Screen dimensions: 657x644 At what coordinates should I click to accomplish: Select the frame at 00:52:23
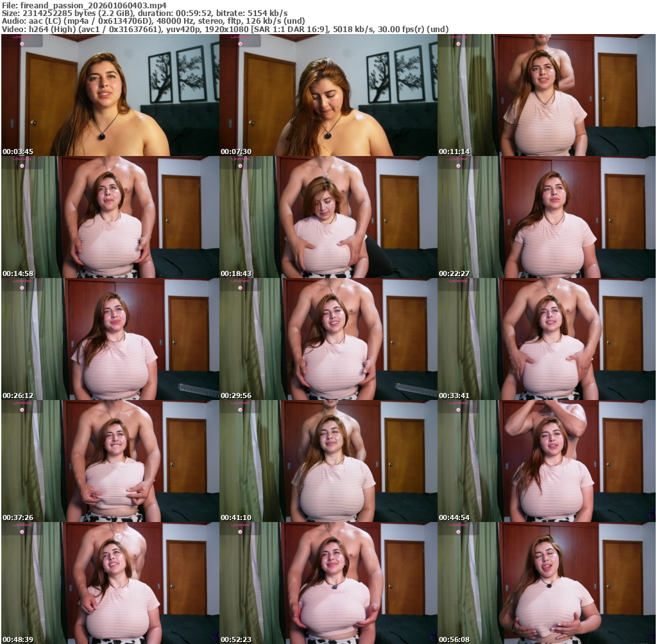[328, 583]
